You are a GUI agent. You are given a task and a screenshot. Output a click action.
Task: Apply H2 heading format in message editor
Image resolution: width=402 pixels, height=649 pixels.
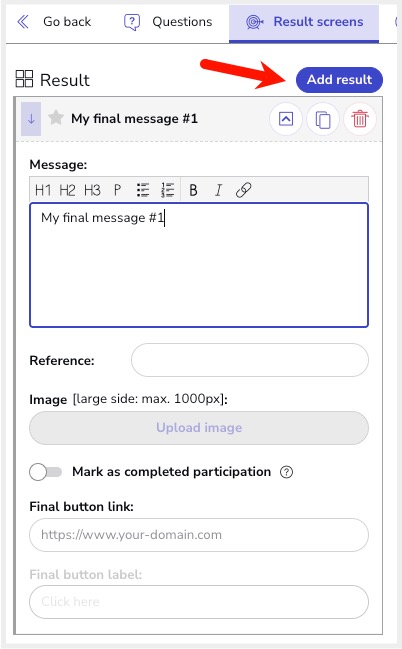(x=67, y=190)
